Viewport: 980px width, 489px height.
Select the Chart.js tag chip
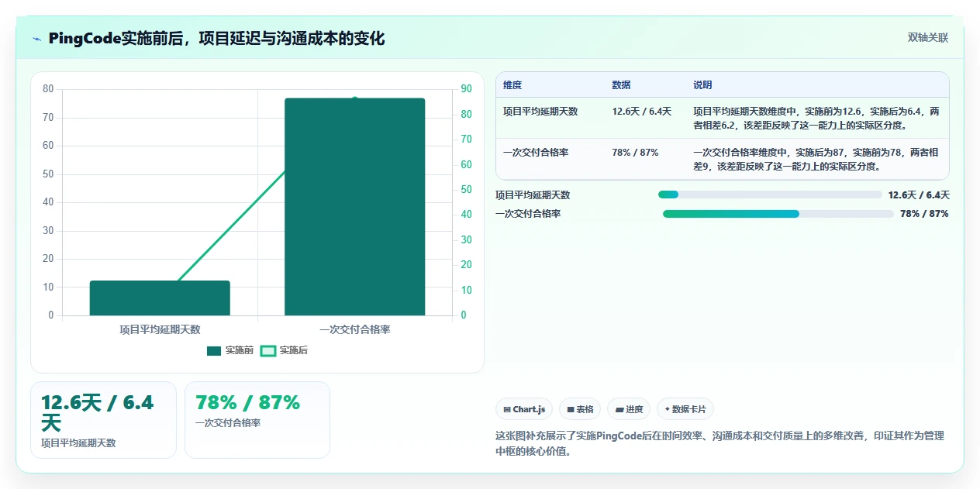click(524, 409)
